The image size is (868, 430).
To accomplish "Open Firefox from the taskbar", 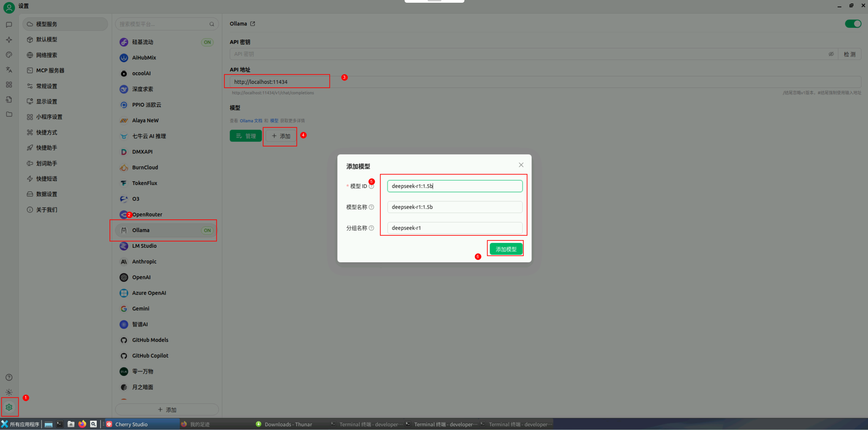I will [x=82, y=424].
